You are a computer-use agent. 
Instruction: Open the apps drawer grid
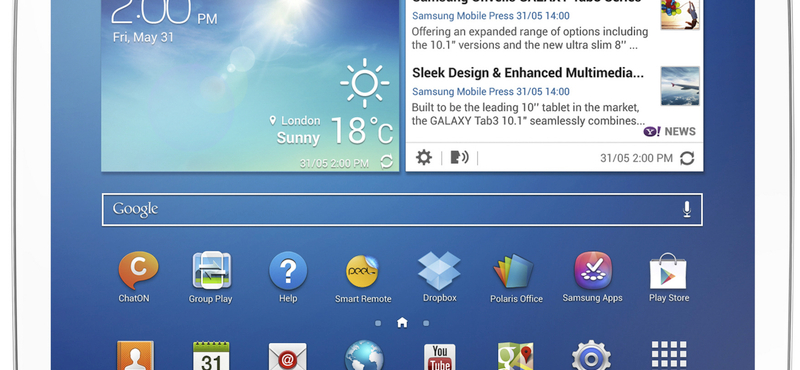(x=669, y=355)
